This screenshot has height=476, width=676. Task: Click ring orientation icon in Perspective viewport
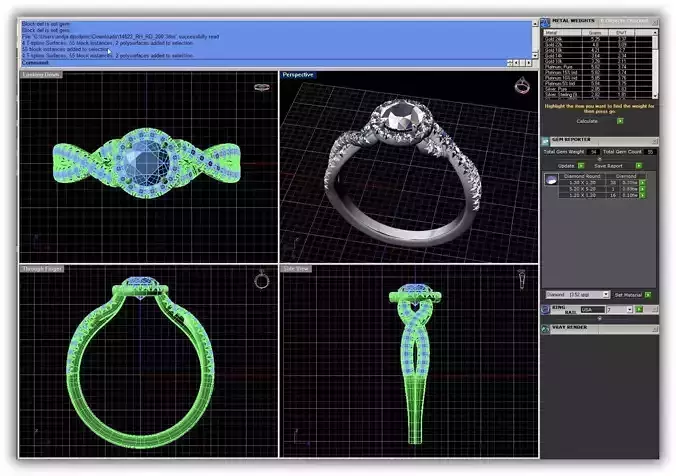(522, 85)
